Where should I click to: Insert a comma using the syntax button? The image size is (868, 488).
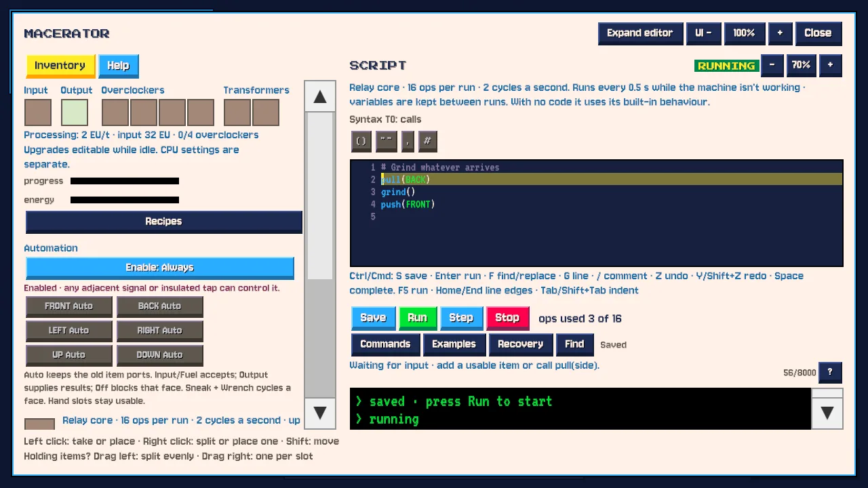408,141
